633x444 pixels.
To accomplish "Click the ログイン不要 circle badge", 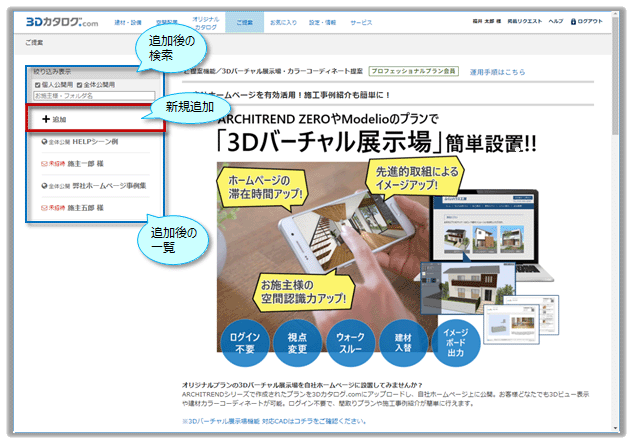I will point(245,342).
